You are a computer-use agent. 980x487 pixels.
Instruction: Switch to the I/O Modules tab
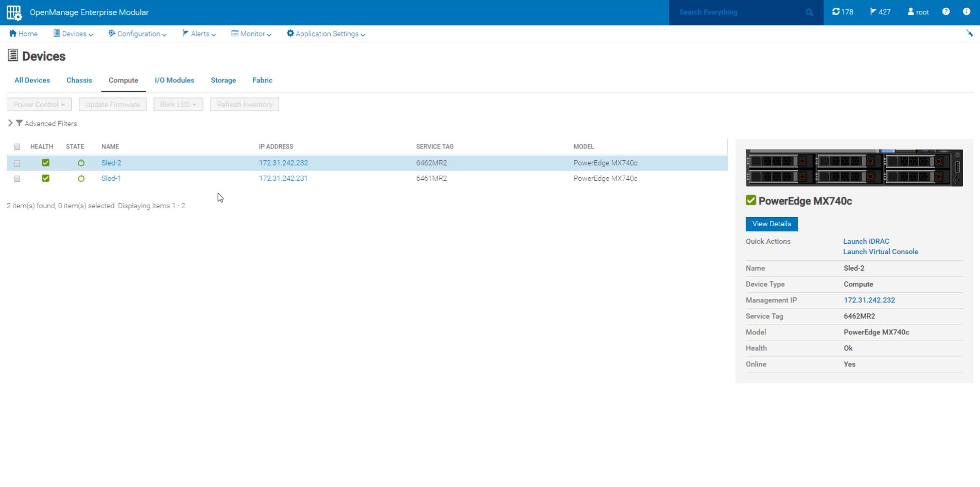(x=174, y=80)
